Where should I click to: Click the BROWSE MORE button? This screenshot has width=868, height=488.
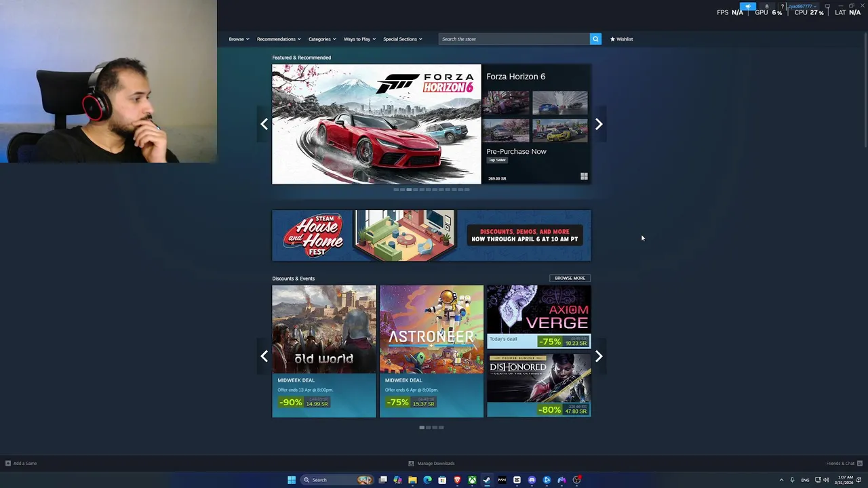(x=570, y=278)
